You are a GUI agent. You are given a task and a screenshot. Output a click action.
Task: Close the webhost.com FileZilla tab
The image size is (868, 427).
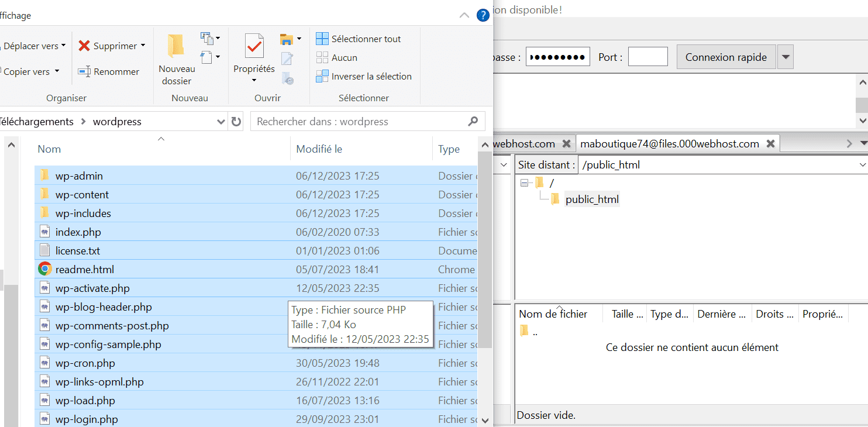566,143
